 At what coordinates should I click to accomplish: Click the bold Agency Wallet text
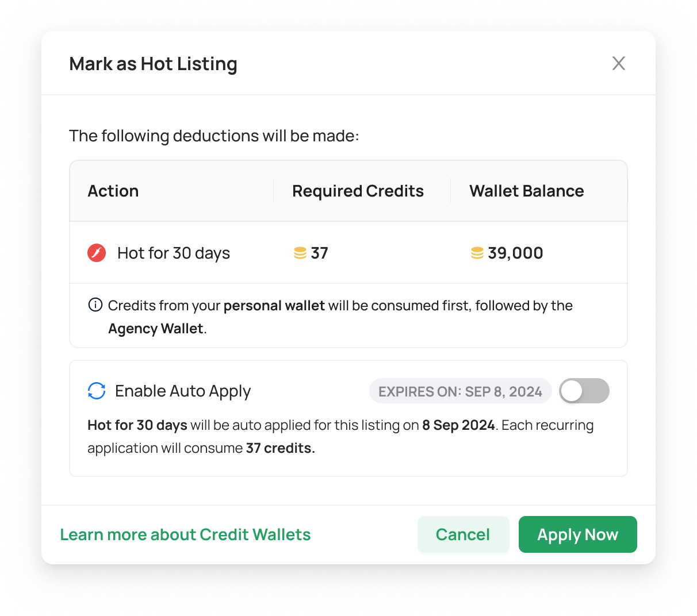(156, 329)
